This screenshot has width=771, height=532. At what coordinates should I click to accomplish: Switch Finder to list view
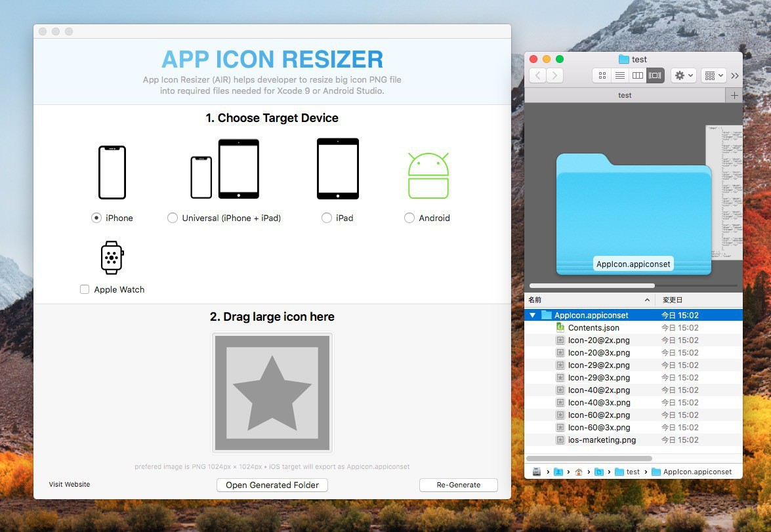(619, 75)
